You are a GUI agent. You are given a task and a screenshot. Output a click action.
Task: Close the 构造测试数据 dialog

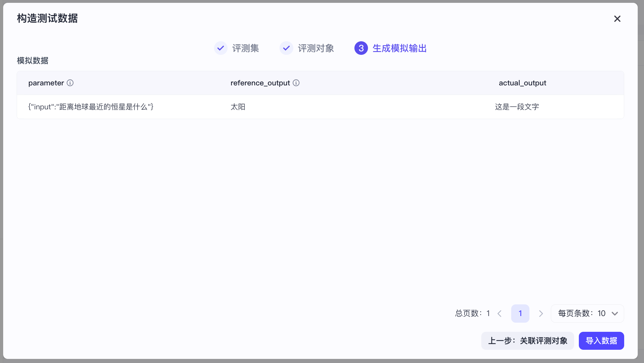point(617,19)
